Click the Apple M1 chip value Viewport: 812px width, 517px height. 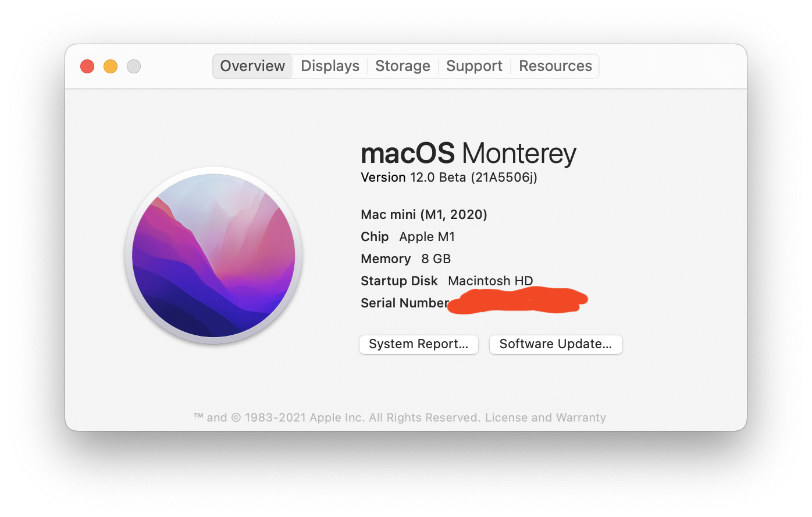click(x=427, y=237)
